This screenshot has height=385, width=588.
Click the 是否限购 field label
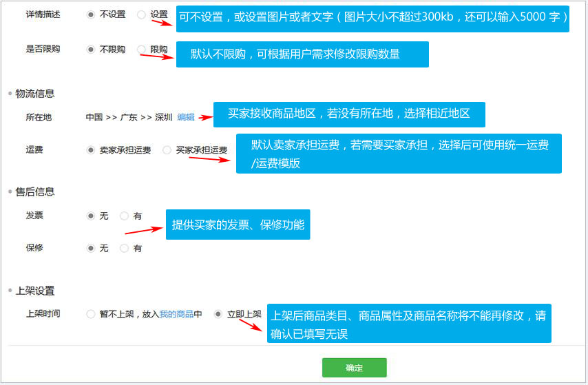click(43, 49)
